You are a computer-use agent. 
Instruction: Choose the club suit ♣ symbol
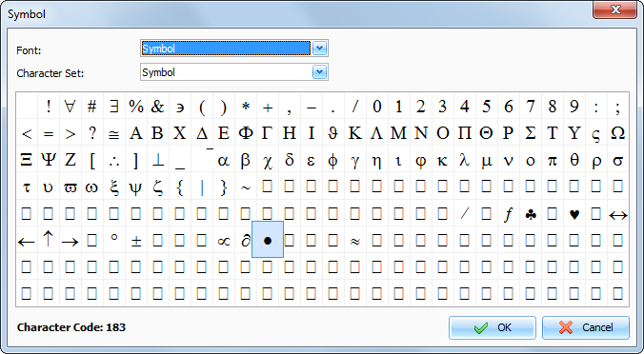pyautogui.click(x=531, y=214)
